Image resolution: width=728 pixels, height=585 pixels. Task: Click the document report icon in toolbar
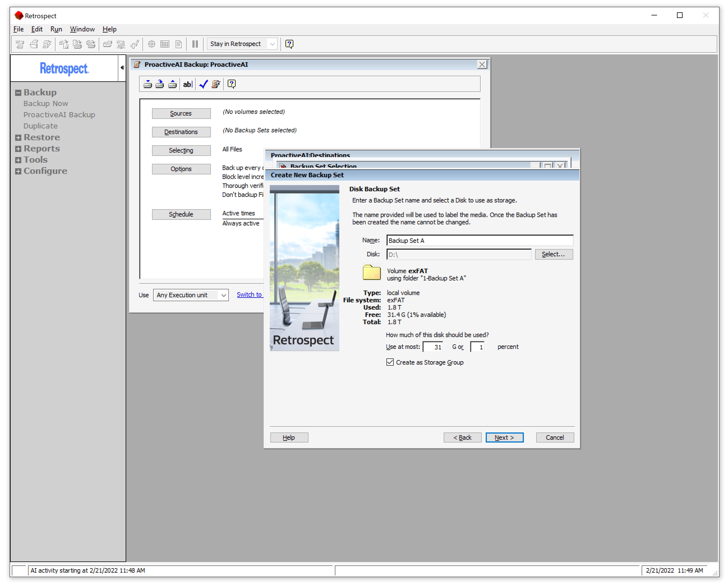point(178,44)
